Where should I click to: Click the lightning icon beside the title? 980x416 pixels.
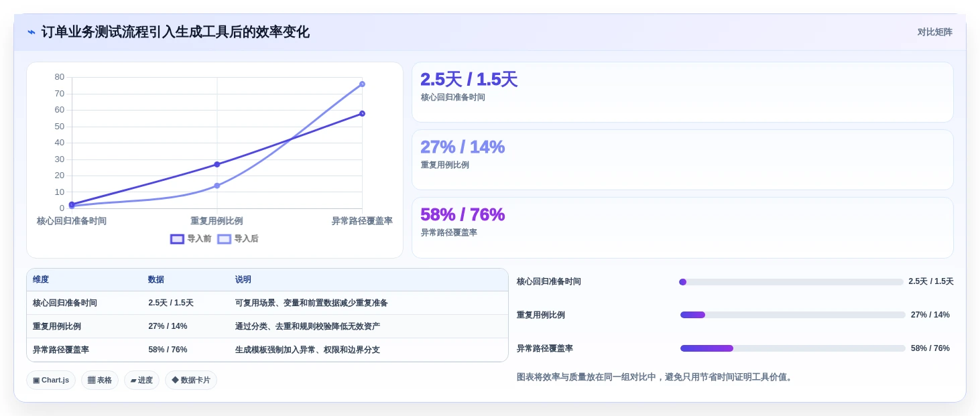tap(32, 32)
